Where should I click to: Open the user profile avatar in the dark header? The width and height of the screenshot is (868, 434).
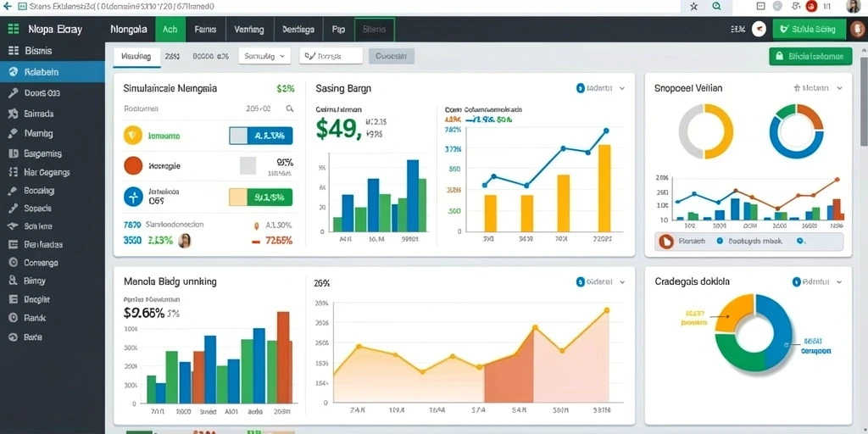(857, 29)
